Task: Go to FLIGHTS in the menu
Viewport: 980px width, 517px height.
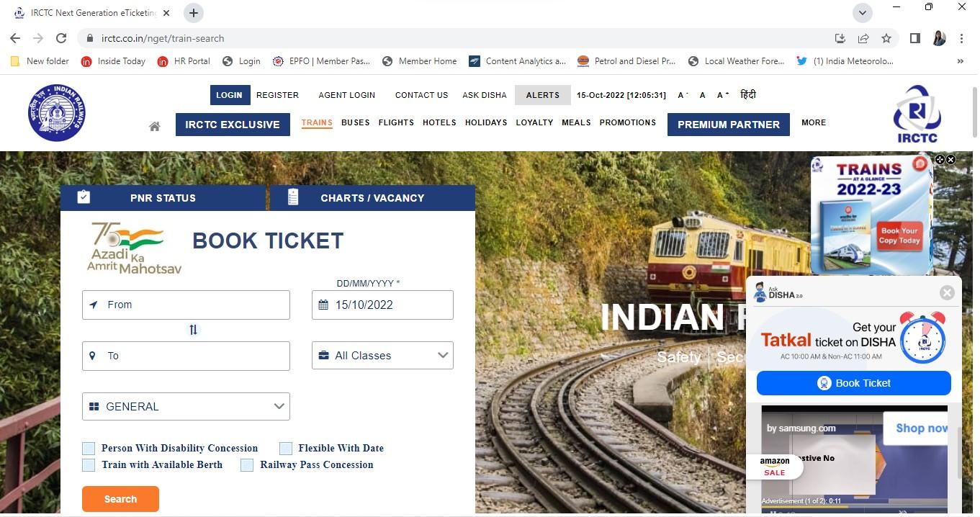Action: [396, 122]
